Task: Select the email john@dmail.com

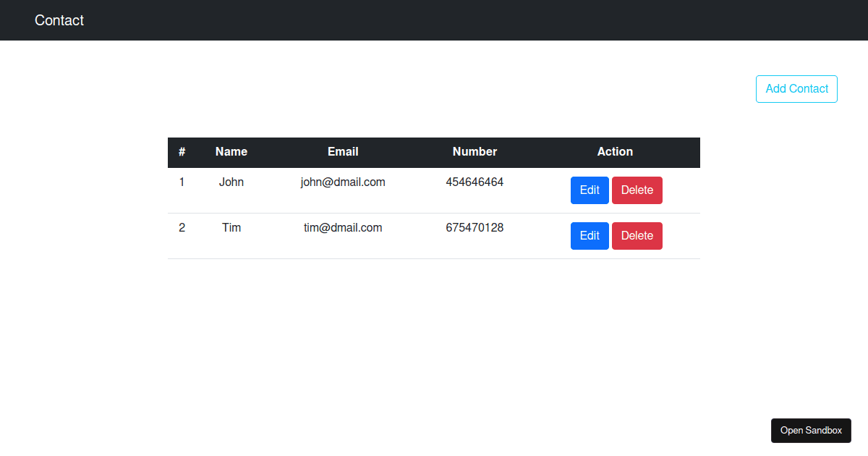Action: pyautogui.click(x=343, y=182)
